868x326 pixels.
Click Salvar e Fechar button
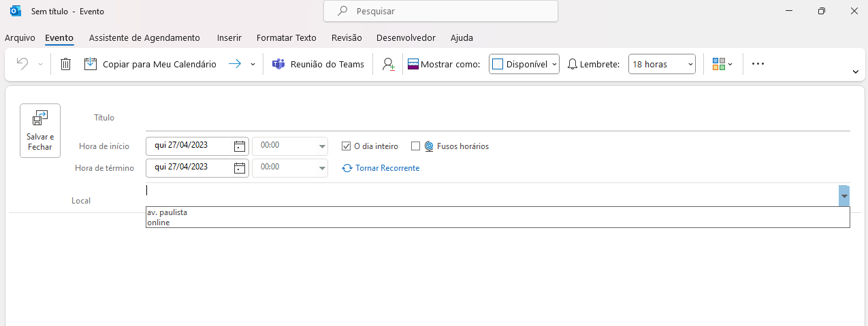(40, 131)
